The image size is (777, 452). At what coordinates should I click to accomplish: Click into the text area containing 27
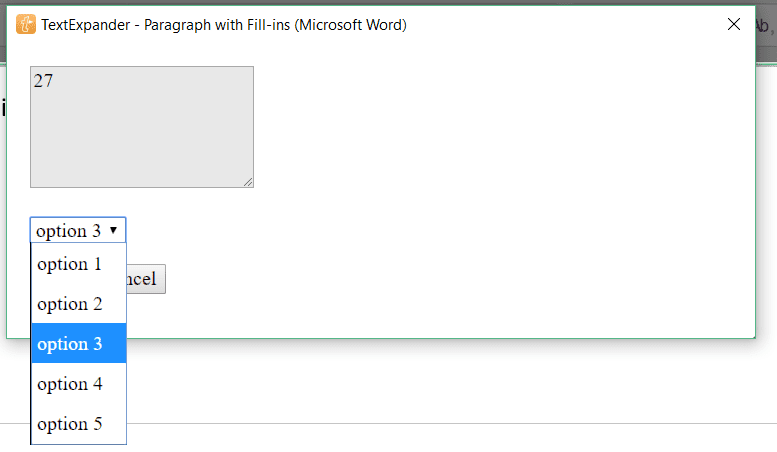142,127
